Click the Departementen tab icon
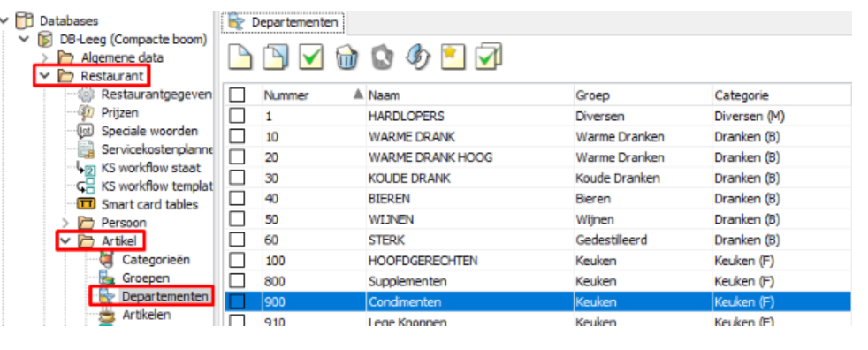This screenshot has width=868, height=350. 236,22
